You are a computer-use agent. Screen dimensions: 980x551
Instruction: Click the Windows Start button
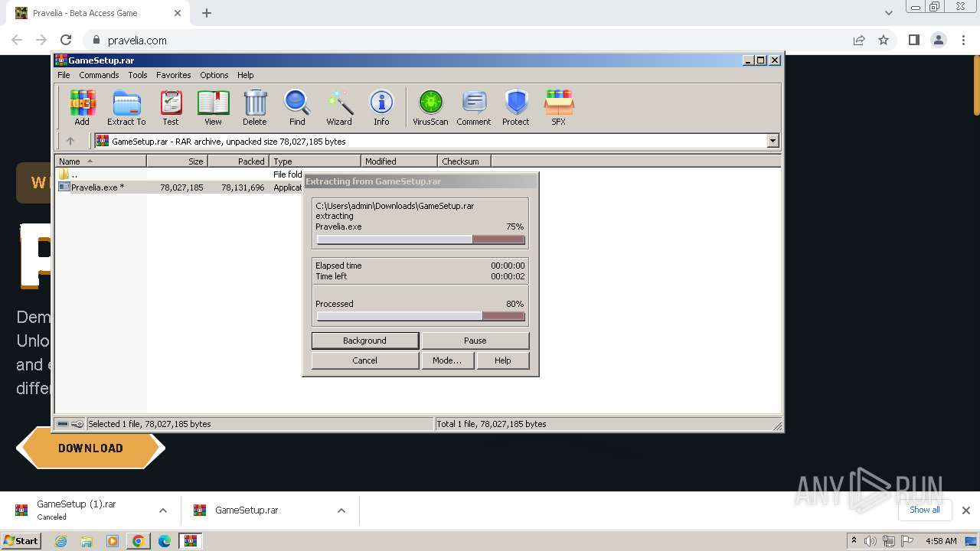[21, 540]
